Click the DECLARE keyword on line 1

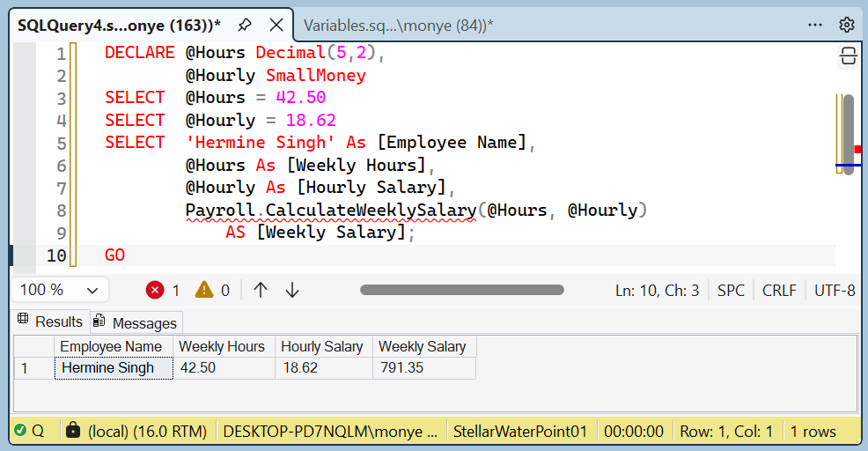tap(139, 53)
